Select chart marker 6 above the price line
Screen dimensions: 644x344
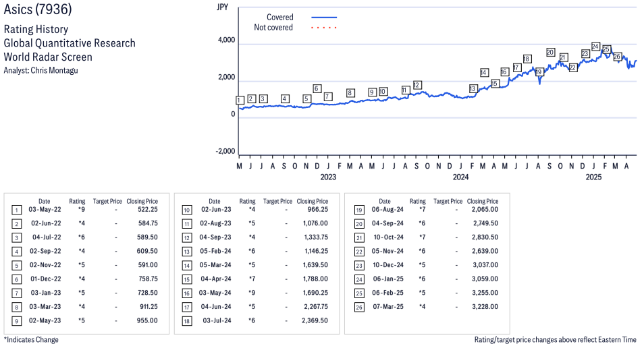click(317, 88)
